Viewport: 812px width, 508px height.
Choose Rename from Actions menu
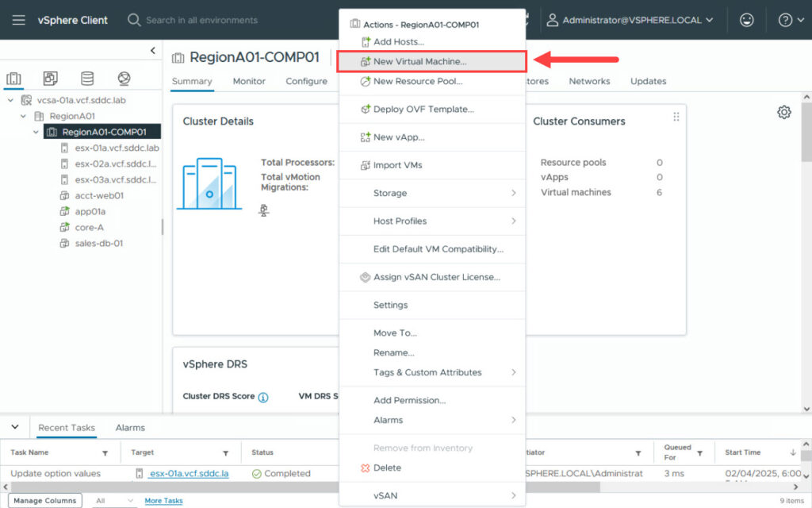click(x=432, y=352)
